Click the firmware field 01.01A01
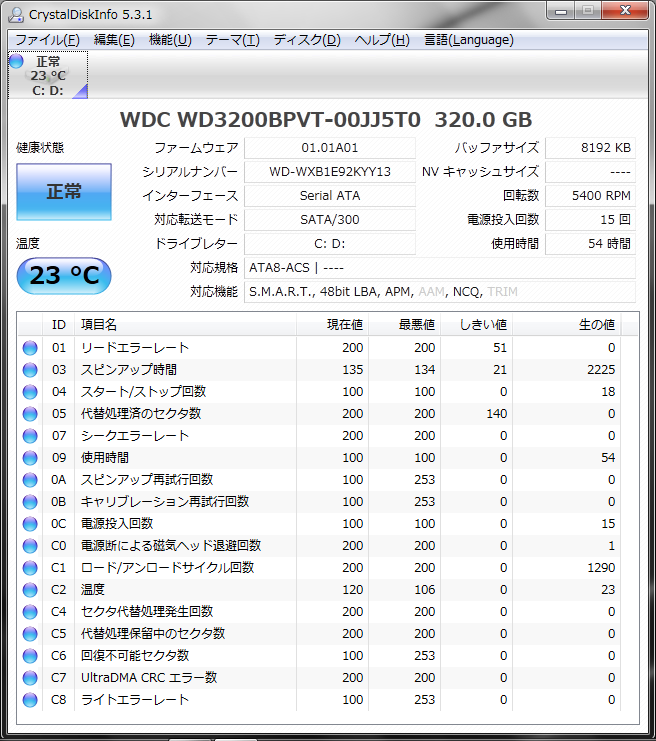 330,148
